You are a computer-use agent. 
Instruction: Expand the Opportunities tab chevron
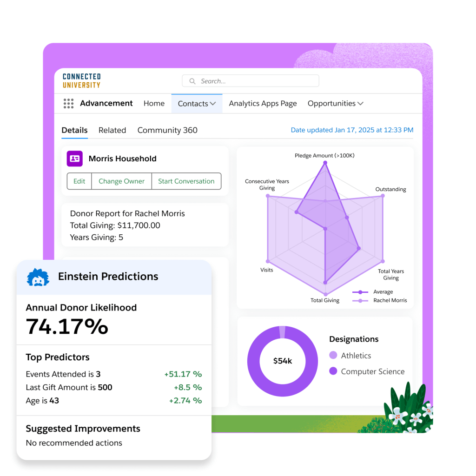click(x=360, y=104)
